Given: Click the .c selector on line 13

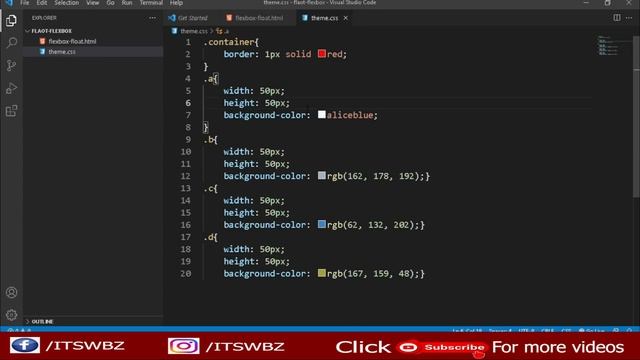Looking at the screenshot, I should (208, 189).
